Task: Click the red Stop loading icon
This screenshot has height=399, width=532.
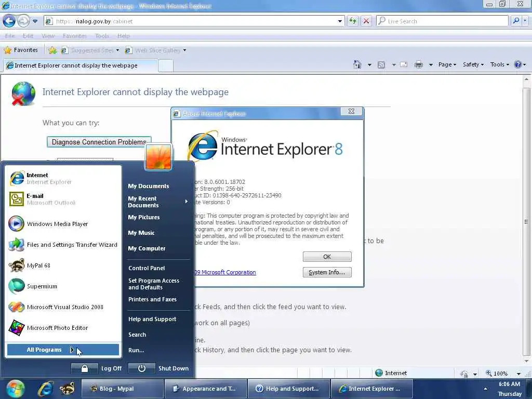Action: click(x=366, y=21)
